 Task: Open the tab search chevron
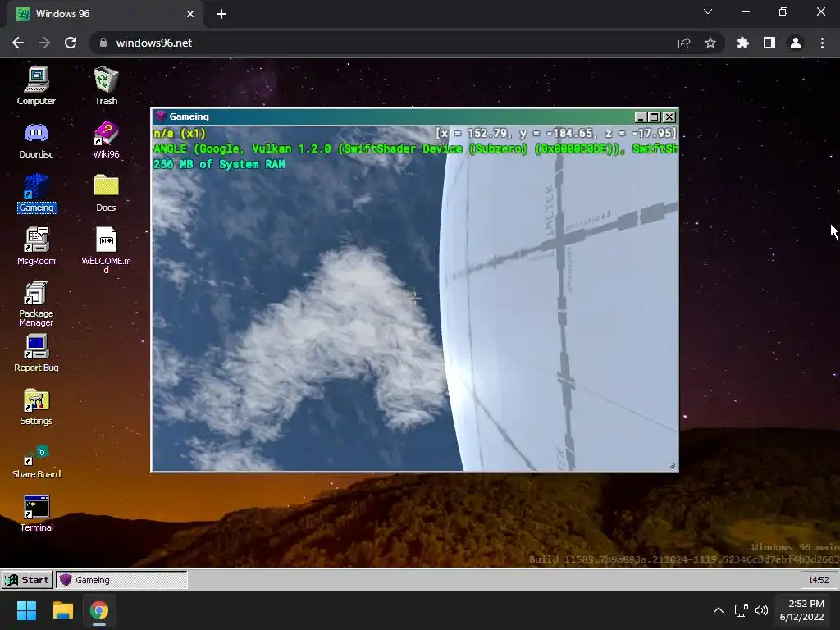pyautogui.click(x=708, y=11)
